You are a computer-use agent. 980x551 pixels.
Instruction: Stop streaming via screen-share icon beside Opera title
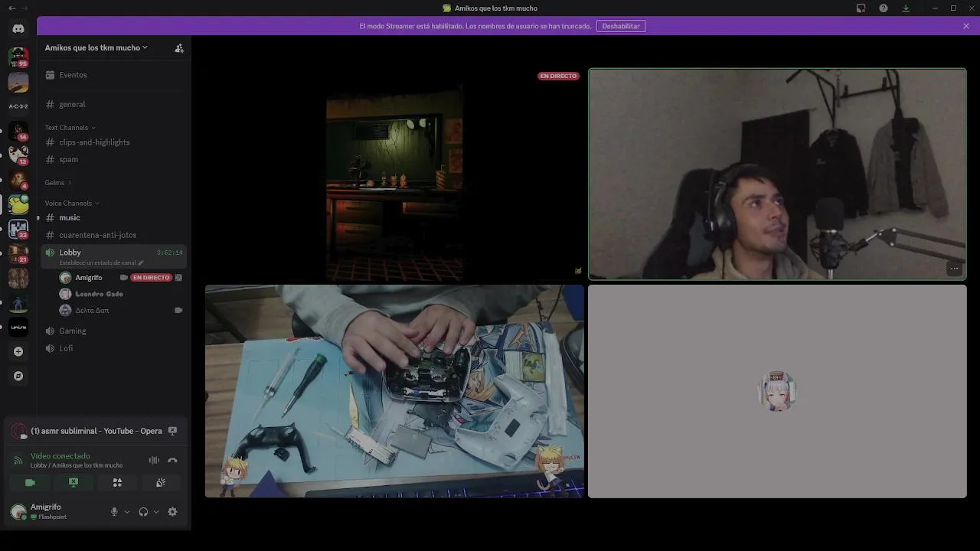coord(172,431)
